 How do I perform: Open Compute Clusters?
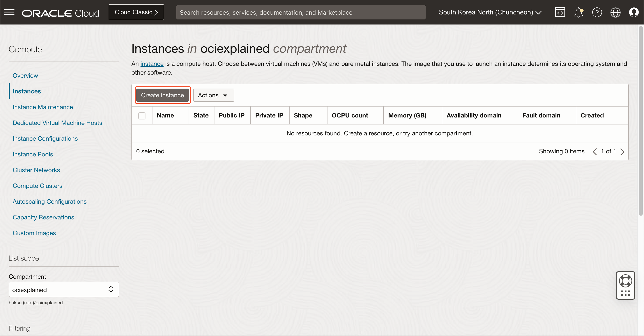(x=37, y=185)
